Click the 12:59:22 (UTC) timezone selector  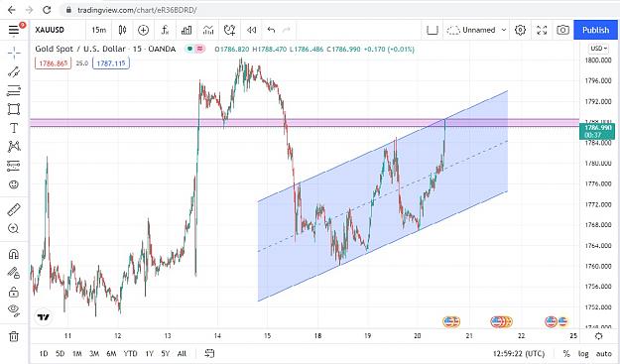[519, 353]
